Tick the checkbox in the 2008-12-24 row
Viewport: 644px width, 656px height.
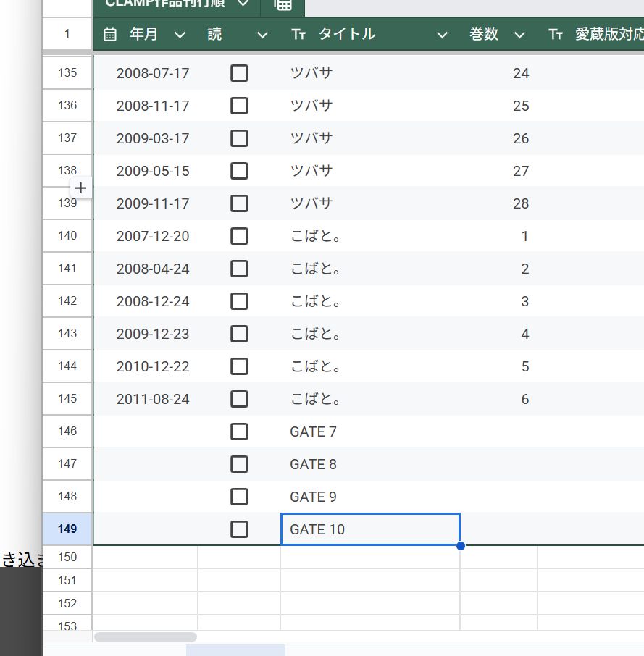(x=239, y=302)
